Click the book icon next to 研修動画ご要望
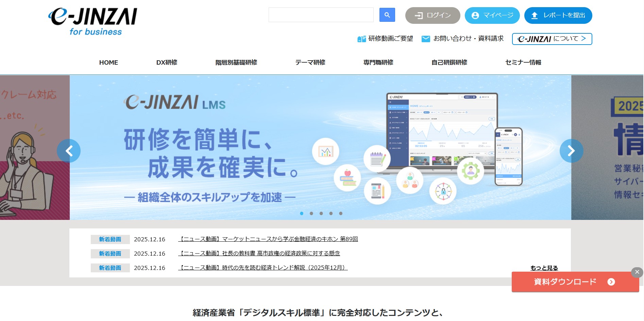Viewport: 644px width, 321px height. coord(361,39)
